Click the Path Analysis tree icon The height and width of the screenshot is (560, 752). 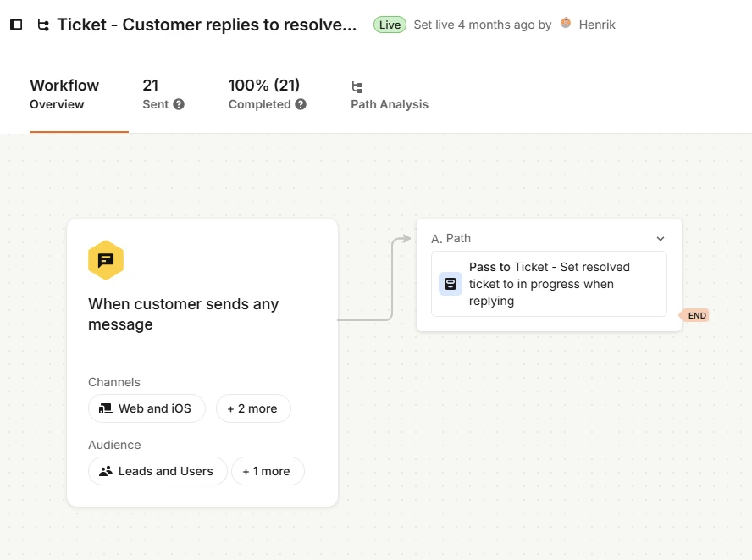coord(357,87)
